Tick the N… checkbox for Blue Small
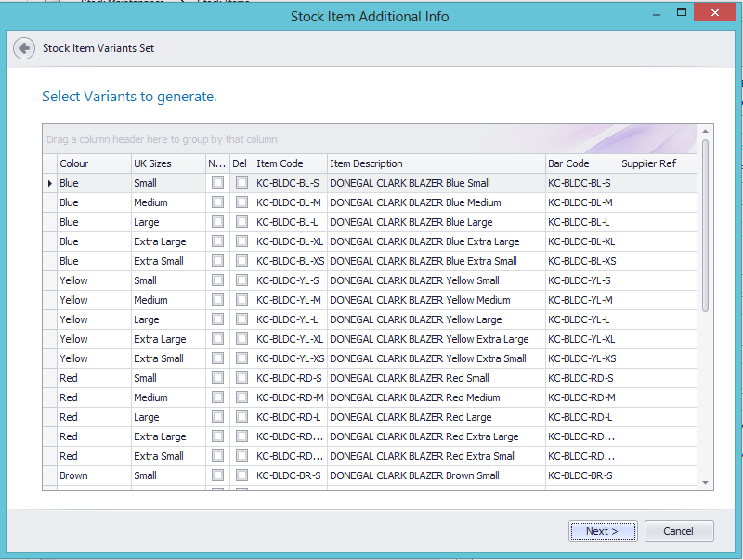 coord(217,183)
